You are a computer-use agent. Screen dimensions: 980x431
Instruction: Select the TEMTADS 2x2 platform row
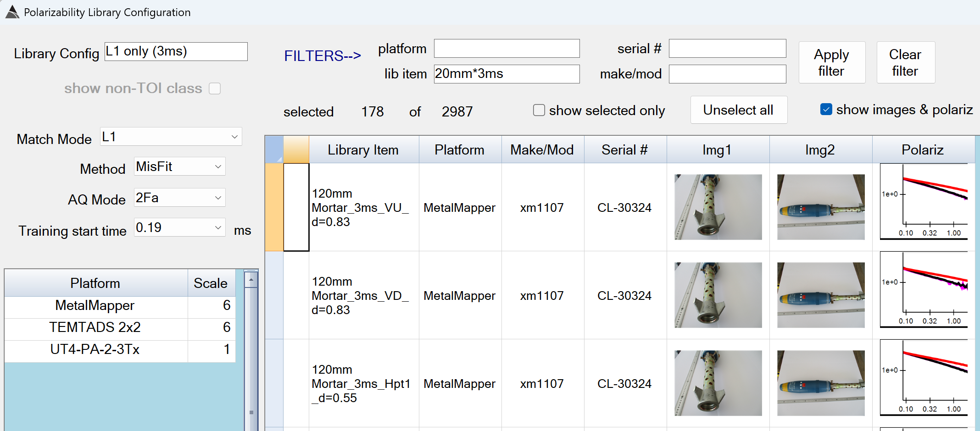[95, 327]
